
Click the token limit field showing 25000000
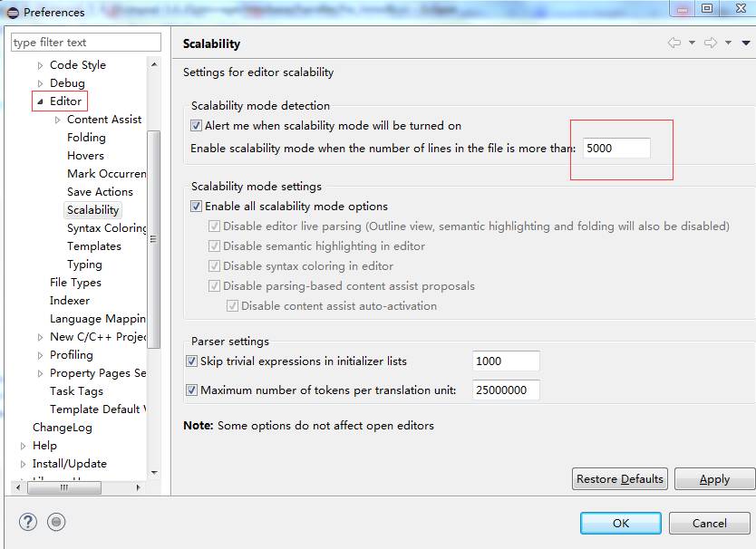506,390
